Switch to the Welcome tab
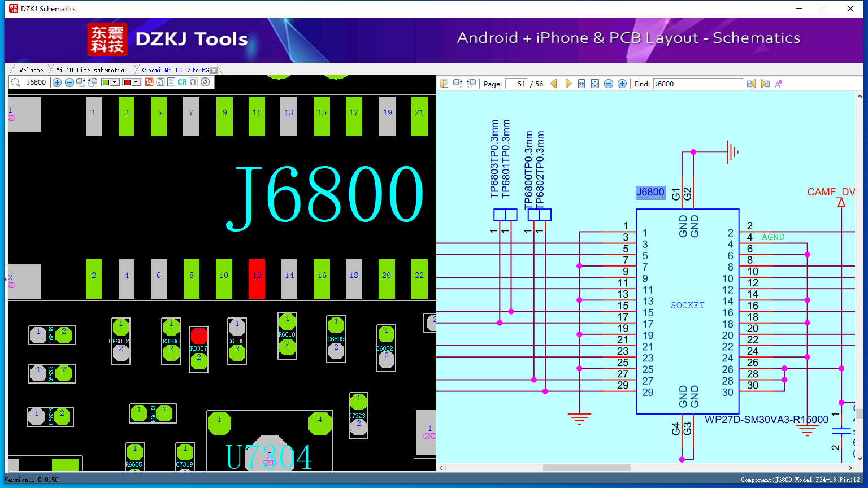This screenshot has height=488, width=868. pyautogui.click(x=31, y=70)
